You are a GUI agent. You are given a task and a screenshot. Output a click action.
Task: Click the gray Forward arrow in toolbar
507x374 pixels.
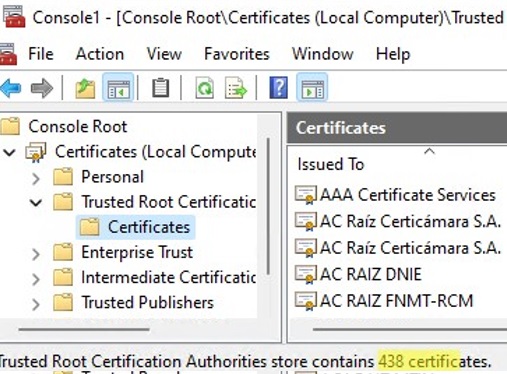[42, 88]
